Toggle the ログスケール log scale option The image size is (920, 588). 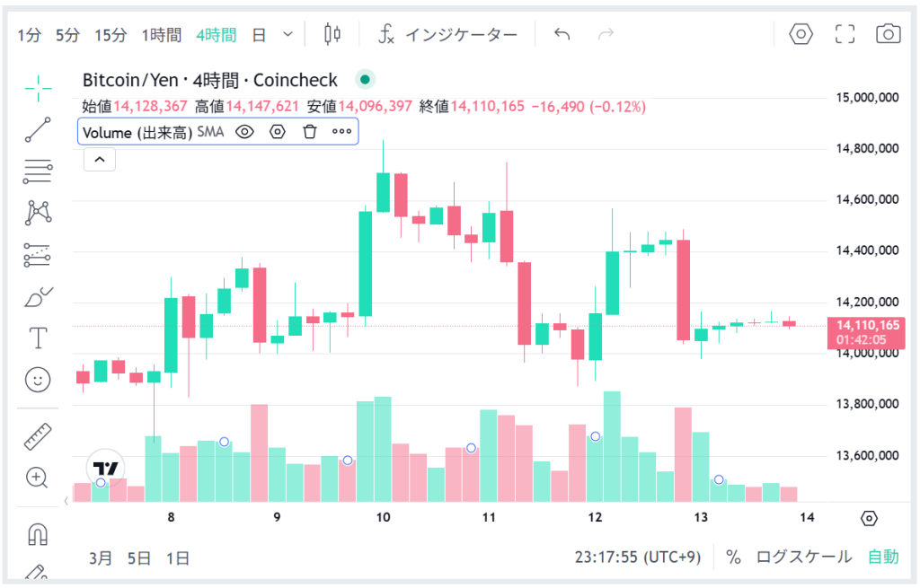(x=803, y=557)
